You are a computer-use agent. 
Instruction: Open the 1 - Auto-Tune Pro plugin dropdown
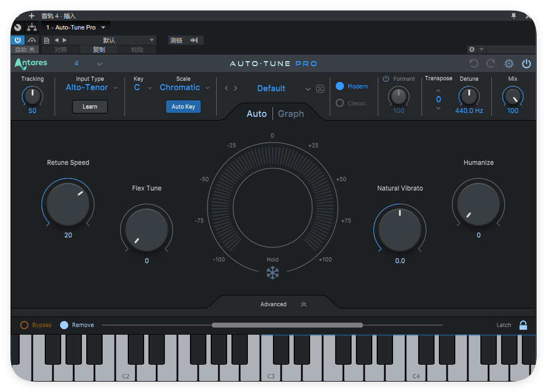point(76,27)
